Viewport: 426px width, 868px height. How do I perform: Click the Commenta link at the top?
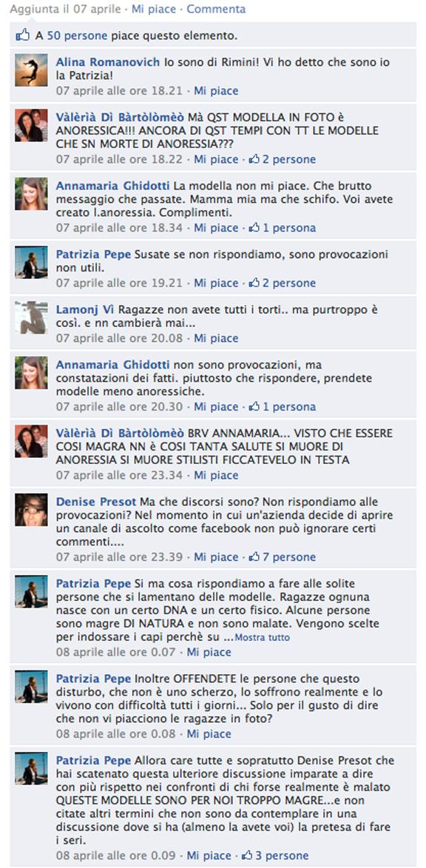(216, 9)
